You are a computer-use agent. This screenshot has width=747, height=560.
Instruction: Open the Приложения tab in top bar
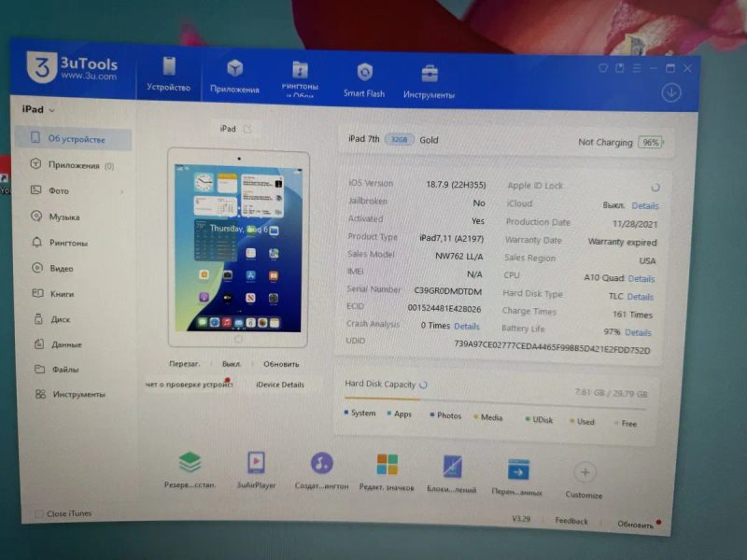point(234,77)
